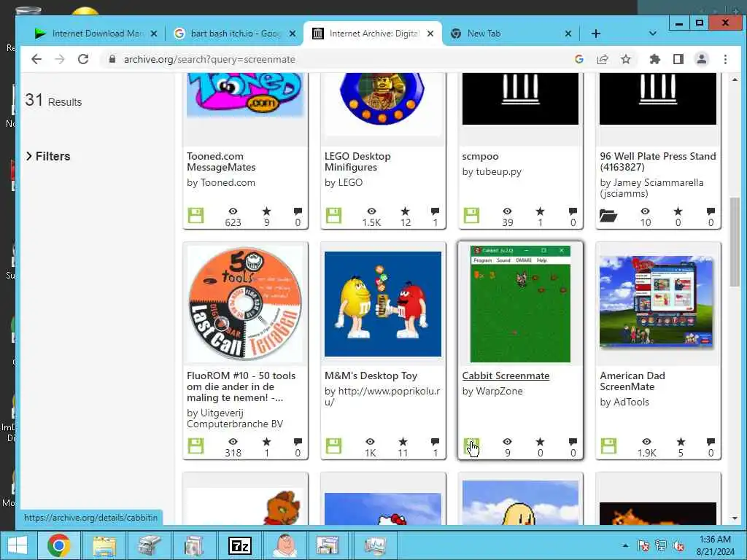The image size is (747, 560).
Task: Open a new browser tab
Action: click(595, 34)
